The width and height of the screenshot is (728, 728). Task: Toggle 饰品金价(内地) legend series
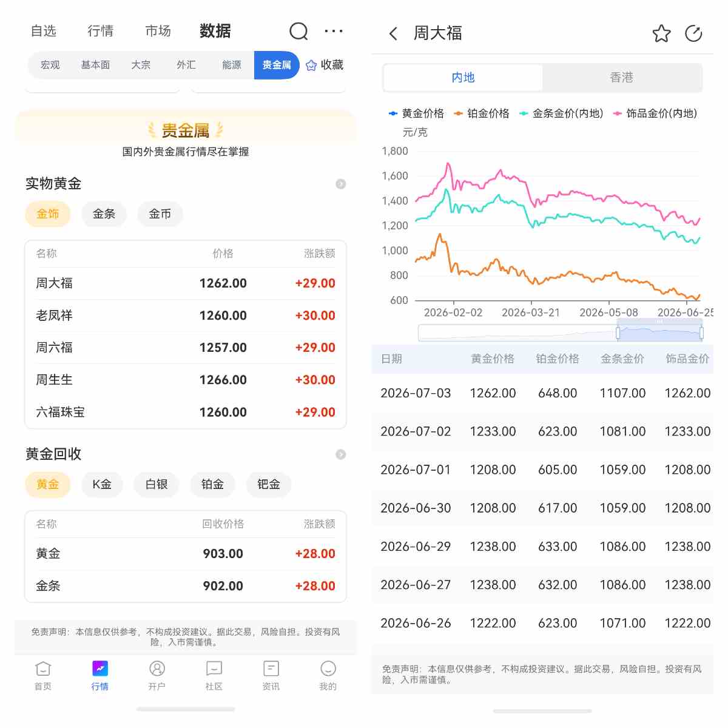pos(655,113)
